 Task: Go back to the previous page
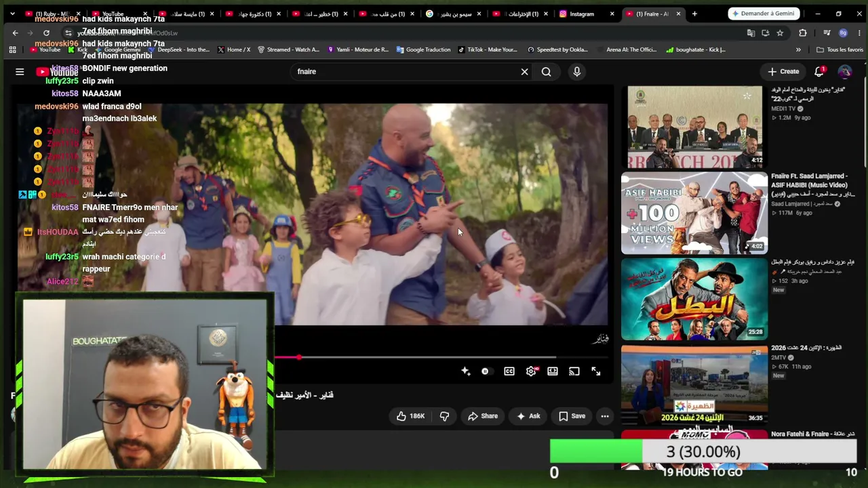(x=16, y=33)
